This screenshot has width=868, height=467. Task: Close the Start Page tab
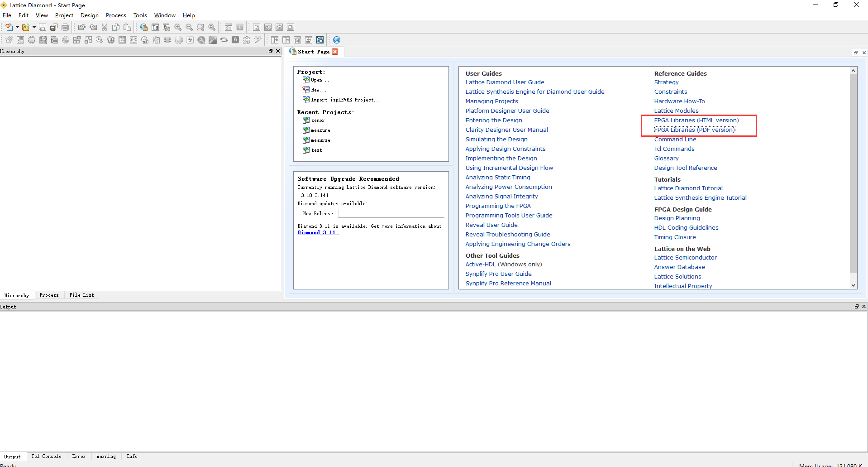(x=335, y=52)
